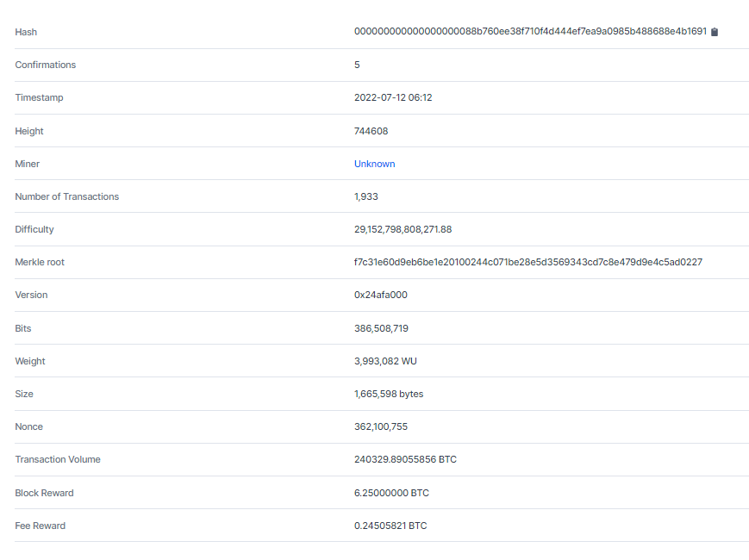Select weight value 3,993,082 WU
The image size is (749, 560).
point(385,361)
